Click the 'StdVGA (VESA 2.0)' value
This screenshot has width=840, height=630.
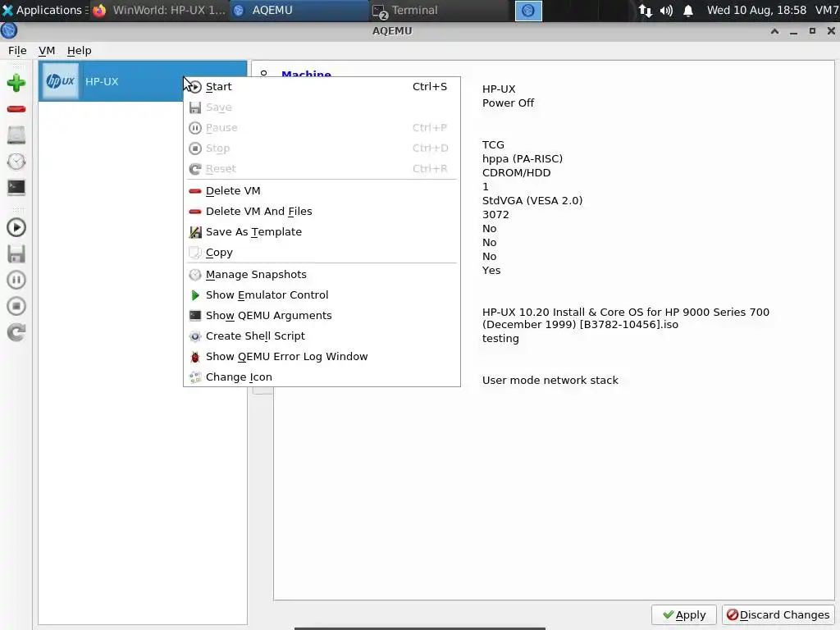(532, 200)
